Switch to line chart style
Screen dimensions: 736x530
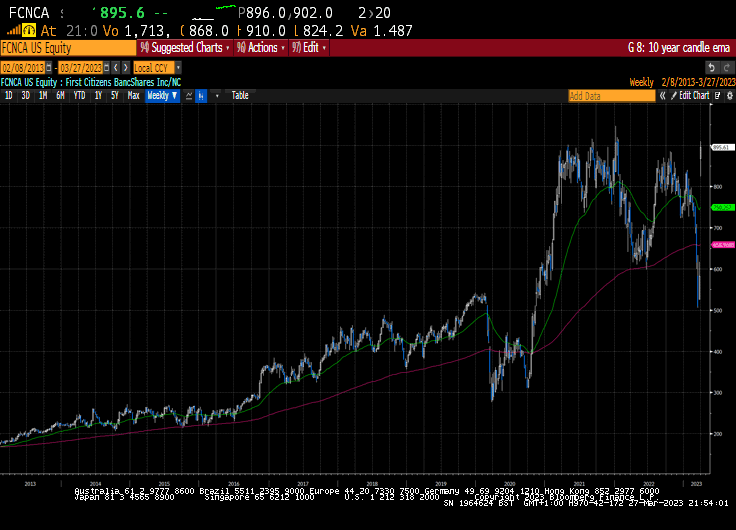click(189, 96)
